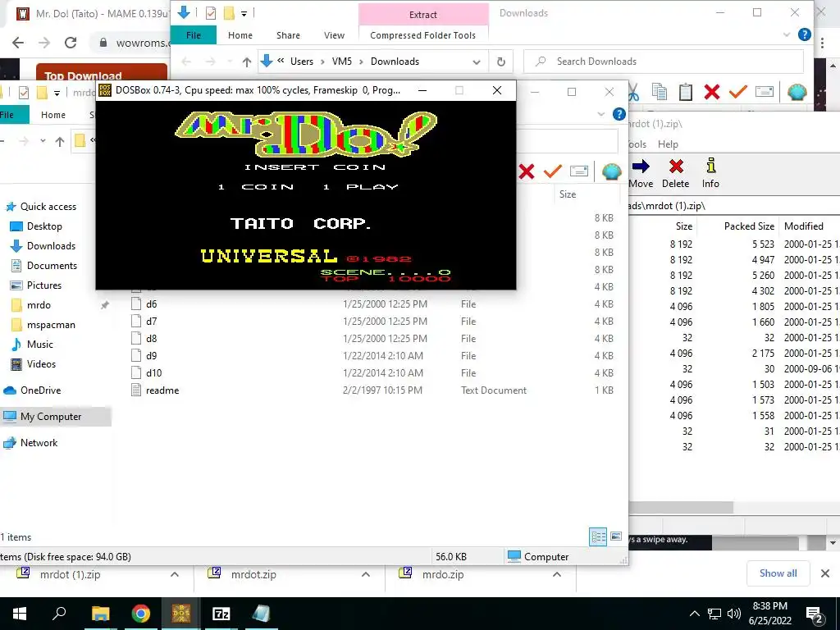The width and height of the screenshot is (840, 630).
Task: Click the red X delete icon in mrdo window
Action: tap(527, 171)
